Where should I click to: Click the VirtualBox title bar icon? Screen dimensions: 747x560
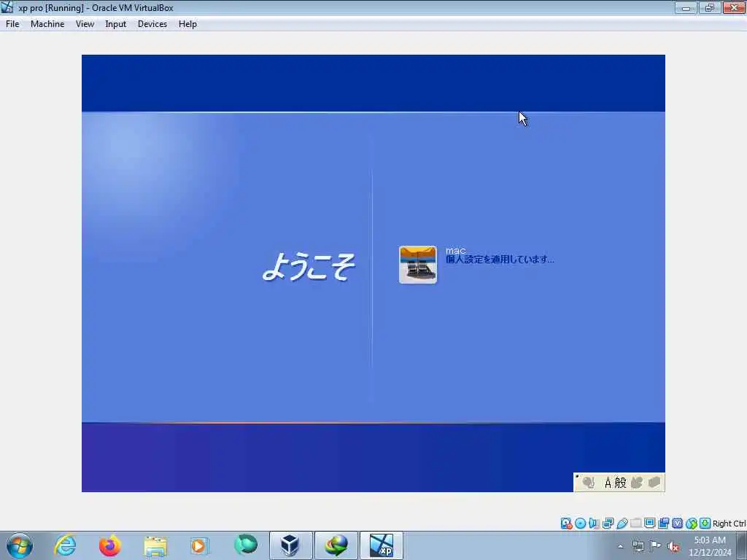(x=7, y=7)
